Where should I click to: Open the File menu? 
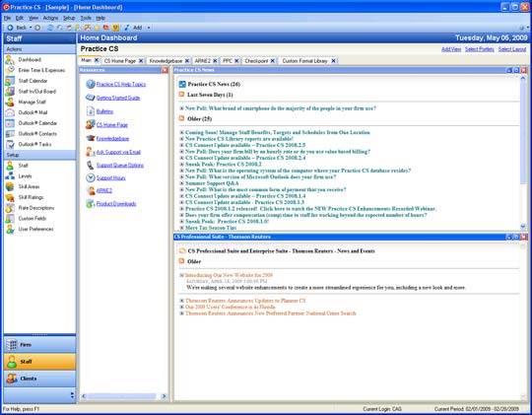click(x=8, y=18)
